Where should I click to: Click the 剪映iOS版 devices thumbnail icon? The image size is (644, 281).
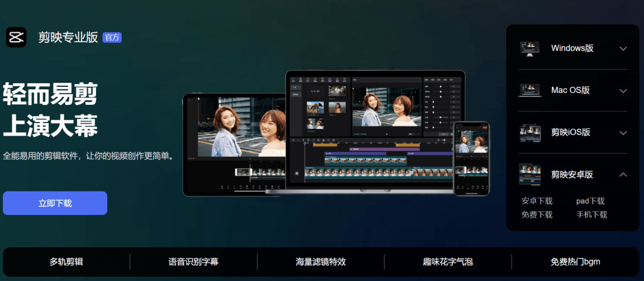coord(530,133)
